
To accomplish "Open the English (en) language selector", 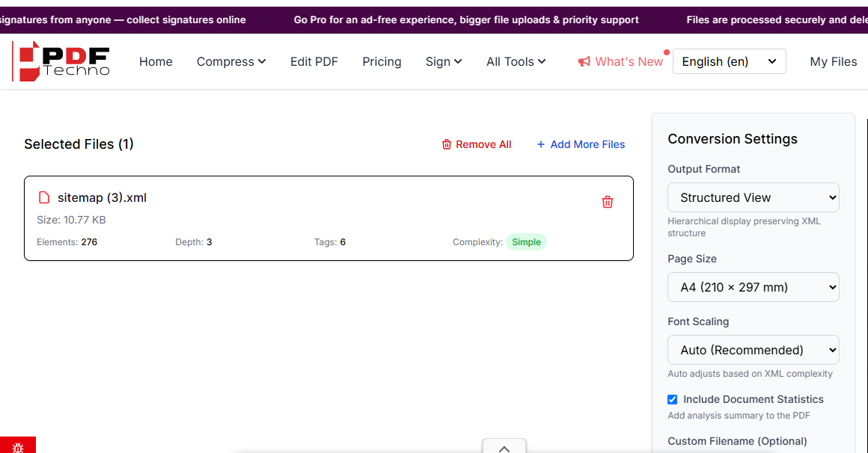I will (729, 61).
